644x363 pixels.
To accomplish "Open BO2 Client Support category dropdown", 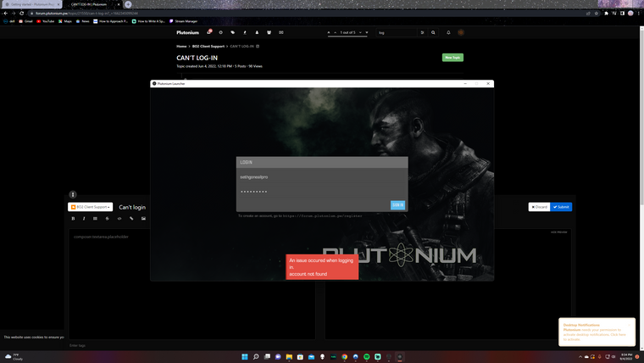I will pyautogui.click(x=91, y=207).
